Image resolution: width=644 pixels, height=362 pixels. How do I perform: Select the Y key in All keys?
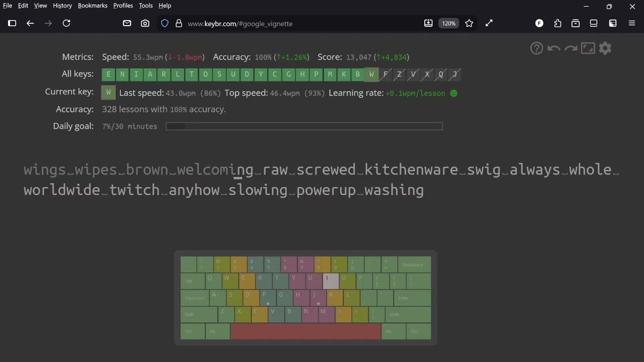pyautogui.click(x=261, y=74)
